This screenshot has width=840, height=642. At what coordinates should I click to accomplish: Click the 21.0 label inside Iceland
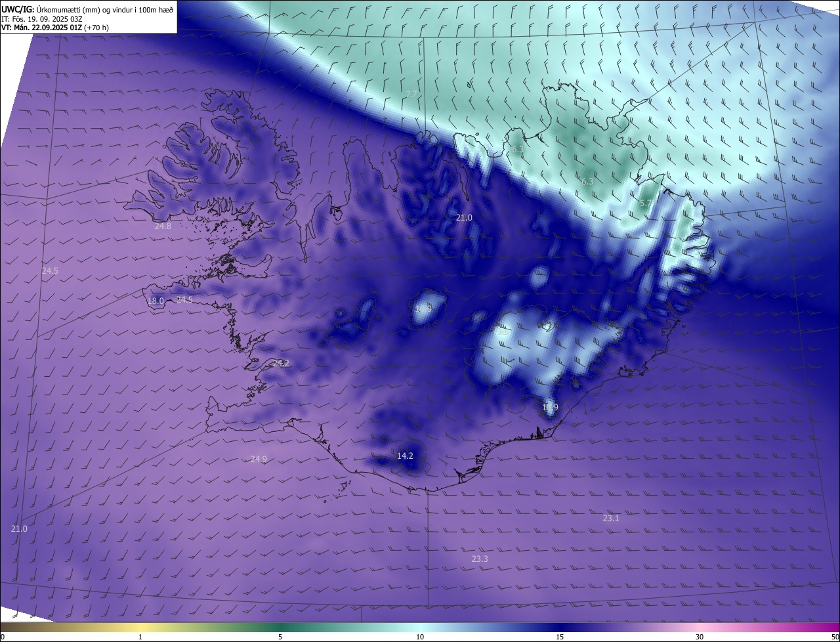tap(464, 218)
